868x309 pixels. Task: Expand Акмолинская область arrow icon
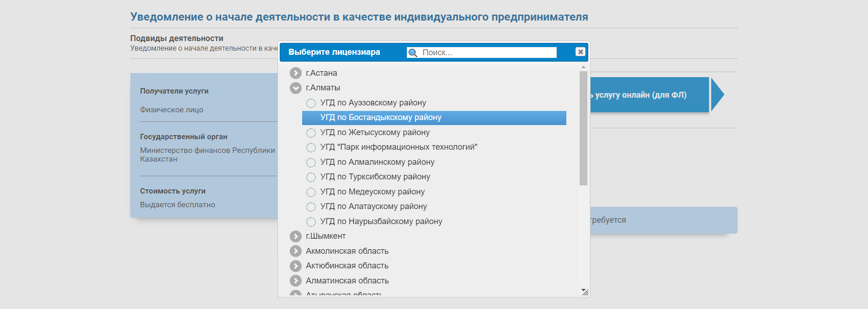click(x=296, y=251)
